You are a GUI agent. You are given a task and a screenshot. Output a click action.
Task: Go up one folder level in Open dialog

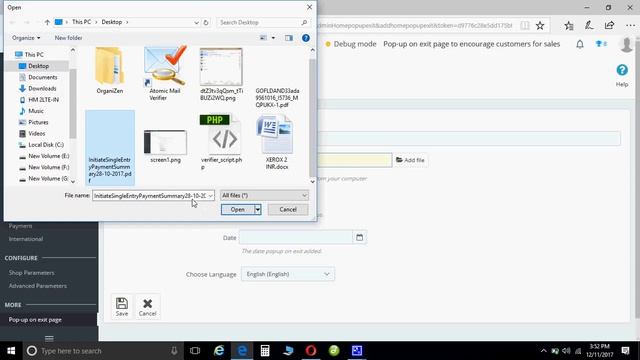47,22
